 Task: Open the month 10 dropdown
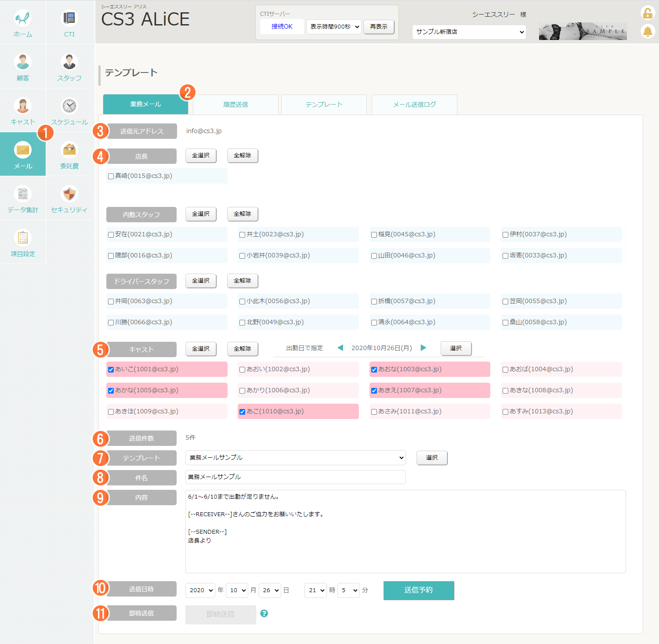[237, 590]
